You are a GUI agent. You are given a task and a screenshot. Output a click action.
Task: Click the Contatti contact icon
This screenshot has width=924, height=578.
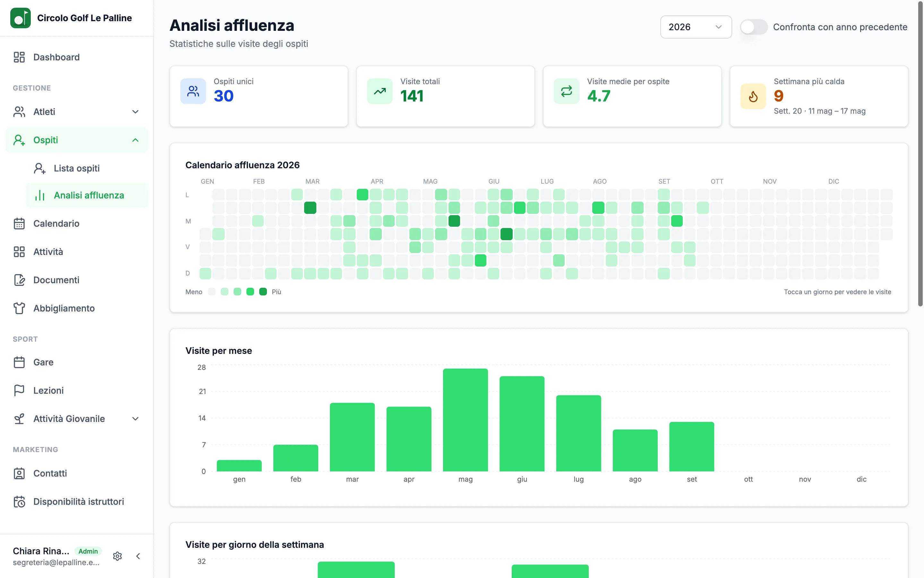click(19, 473)
